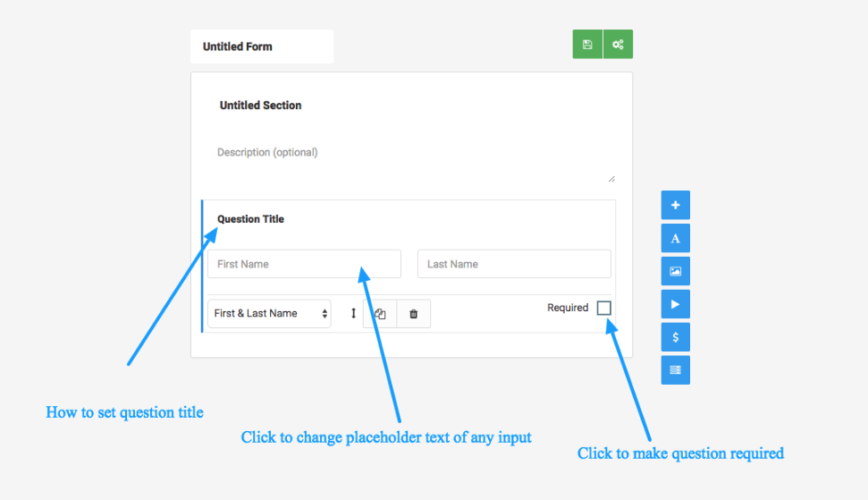This screenshot has height=500, width=868.
Task: Click the Required label text
Action: [x=568, y=308]
